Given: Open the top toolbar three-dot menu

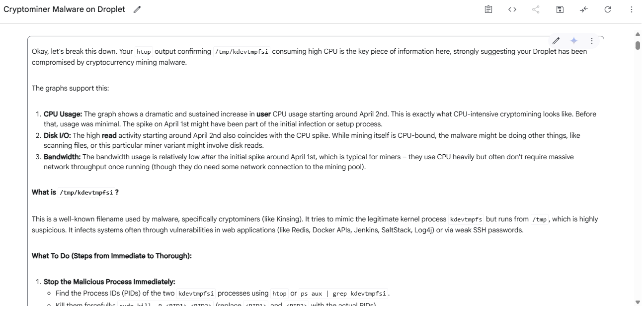Looking at the screenshot, I should 632,9.
